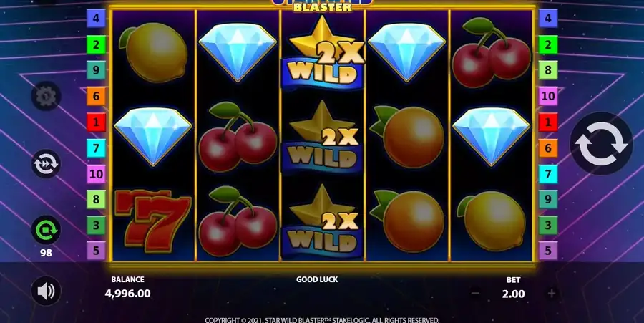The width and height of the screenshot is (644, 323).
Task: Select red payline 1 on the left
Action: coord(96,122)
